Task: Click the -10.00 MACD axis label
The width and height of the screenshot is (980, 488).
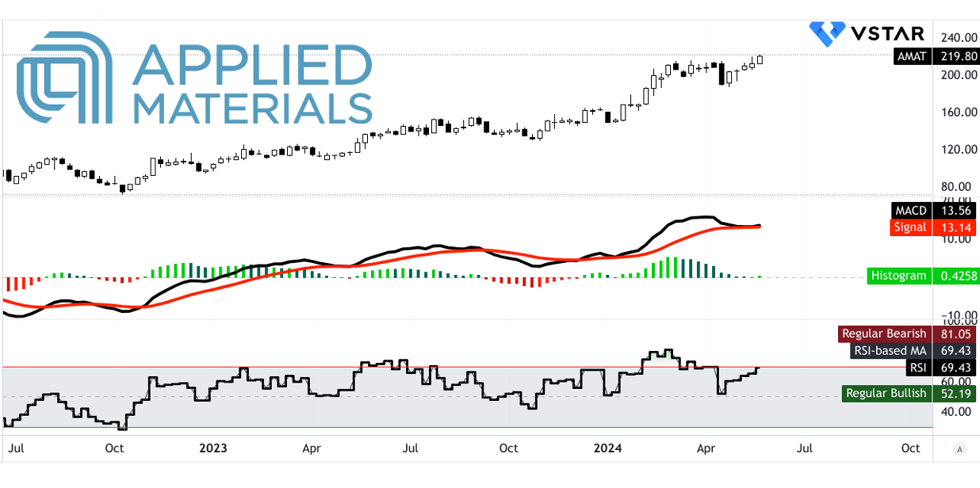Action: pyautogui.click(x=959, y=315)
